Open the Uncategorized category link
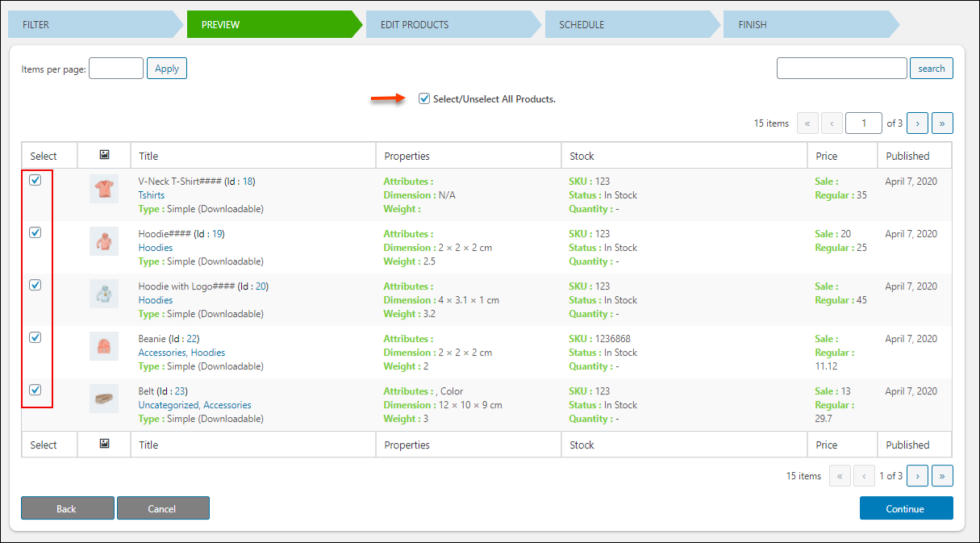980x543 pixels. [168, 405]
